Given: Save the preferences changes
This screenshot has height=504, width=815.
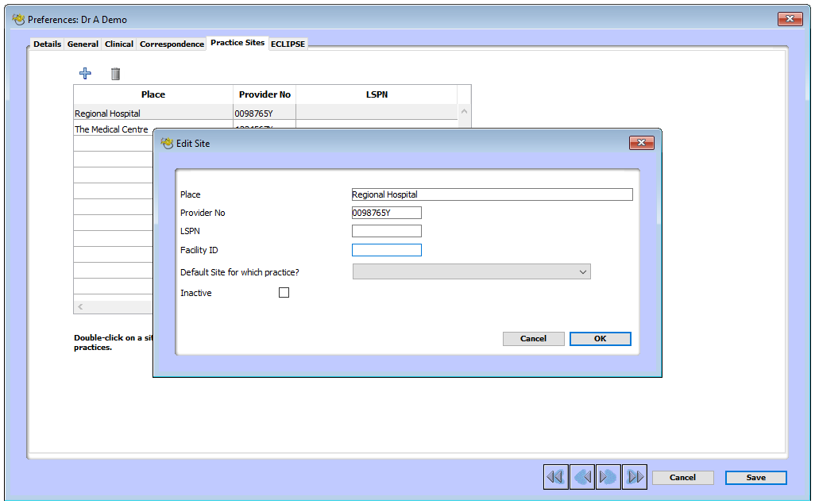Looking at the screenshot, I should point(755,477).
